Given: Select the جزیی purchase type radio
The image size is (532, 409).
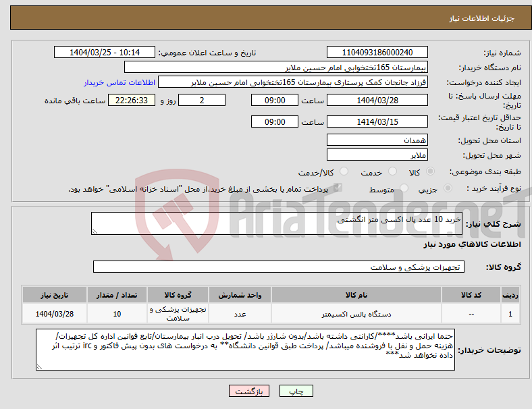Looking at the screenshot, I should coord(448,188).
